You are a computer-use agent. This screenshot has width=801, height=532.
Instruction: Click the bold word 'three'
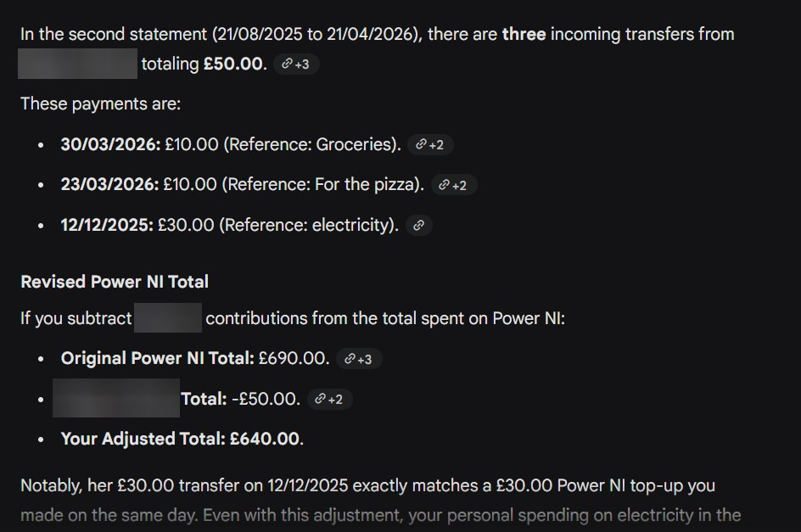524,34
